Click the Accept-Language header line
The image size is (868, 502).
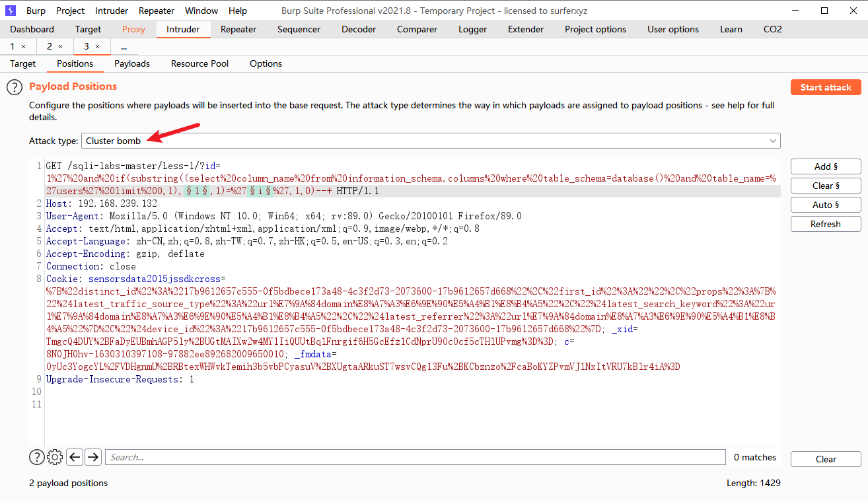(247, 241)
